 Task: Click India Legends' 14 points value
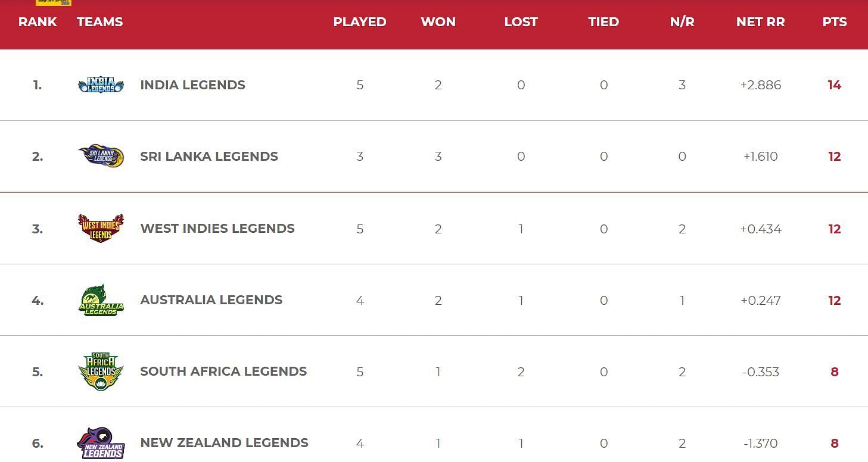(835, 85)
